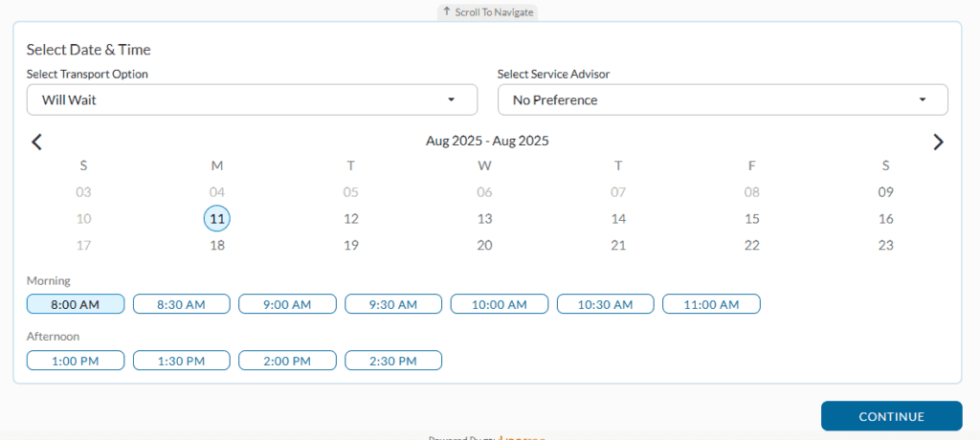Choose Saturday date 16
980x440 pixels.
click(x=885, y=219)
